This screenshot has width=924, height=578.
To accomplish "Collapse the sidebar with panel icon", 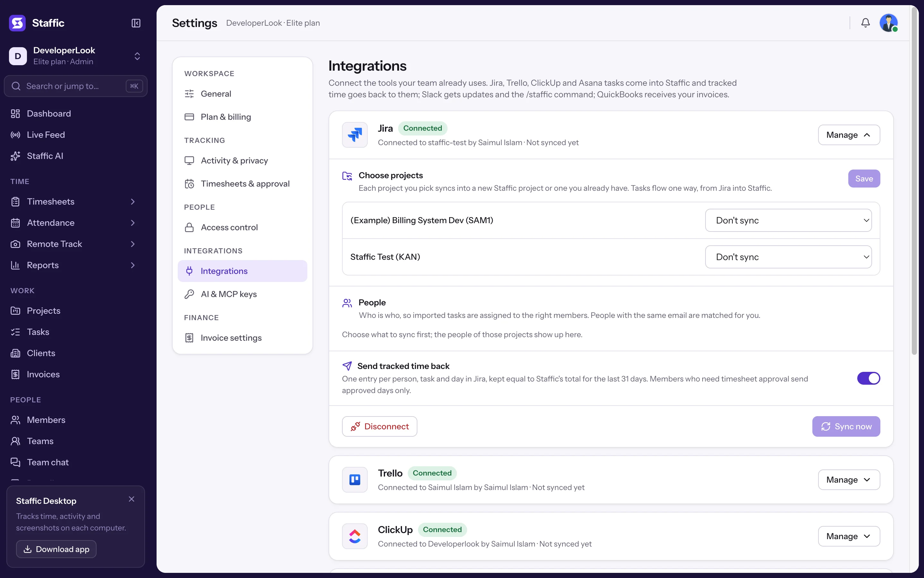I will 136,23.
